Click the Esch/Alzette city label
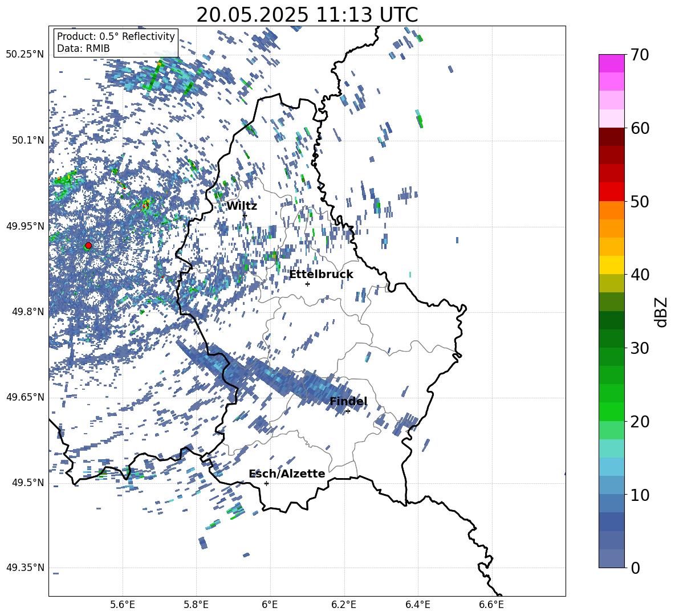This screenshot has width=675, height=616. [287, 474]
